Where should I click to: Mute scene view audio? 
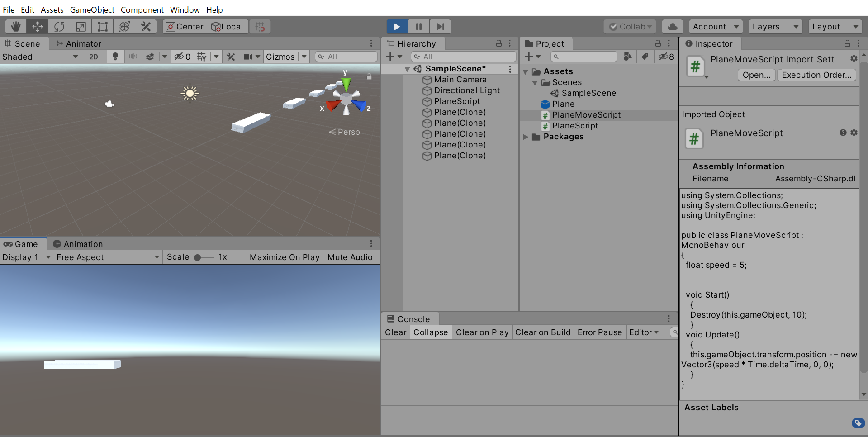[133, 56]
